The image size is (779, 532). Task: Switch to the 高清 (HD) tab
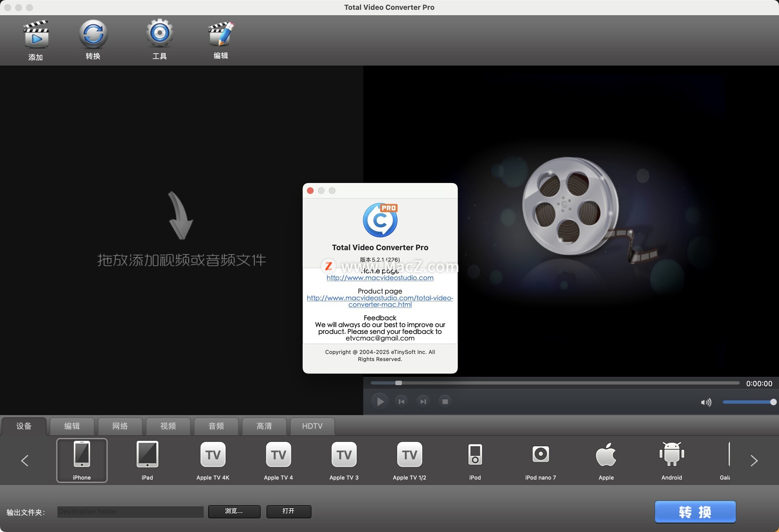click(265, 426)
